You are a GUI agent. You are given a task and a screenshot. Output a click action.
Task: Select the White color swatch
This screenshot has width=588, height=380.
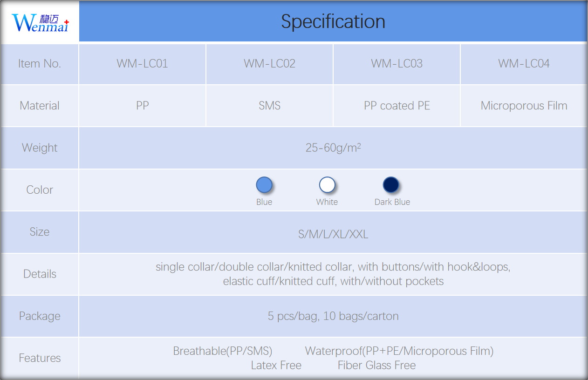coord(327,185)
